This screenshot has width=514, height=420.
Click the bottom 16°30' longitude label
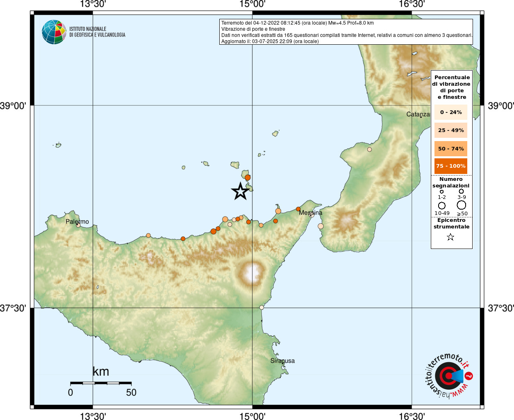click(x=412, y=416)
